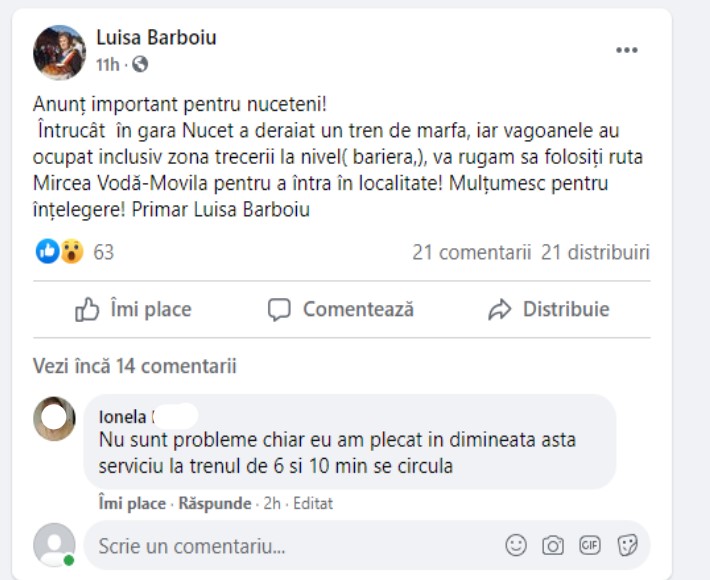Click the public globe audience icon
The height and width of the screenshot is (580, 710).
click(x=140, y=65)
